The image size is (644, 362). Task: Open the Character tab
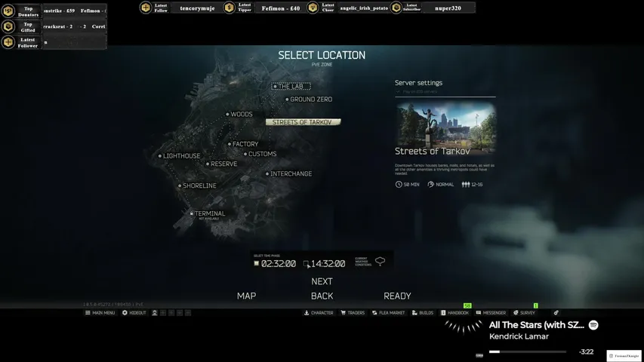319,313
